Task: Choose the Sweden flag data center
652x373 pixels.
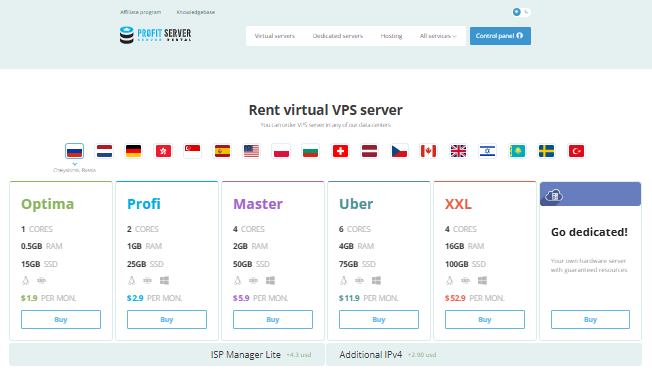Action: coord(547,151)
